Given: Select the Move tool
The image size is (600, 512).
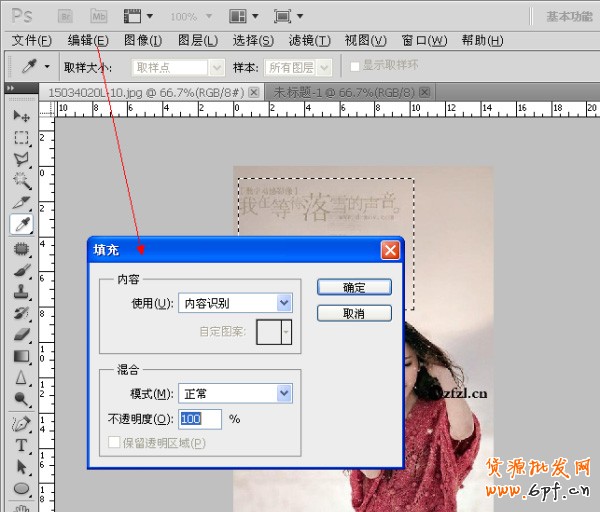Looking at the screenshot, I should (x=21, y=116).
